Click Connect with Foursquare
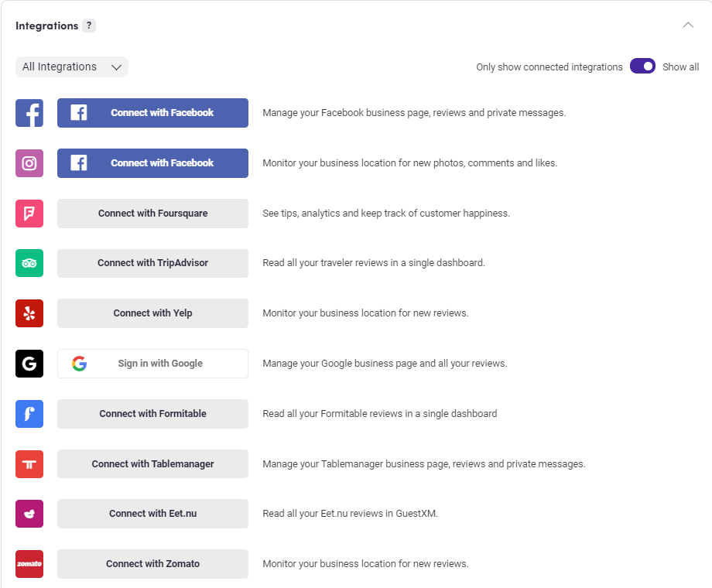 click(x=152, y=214)
